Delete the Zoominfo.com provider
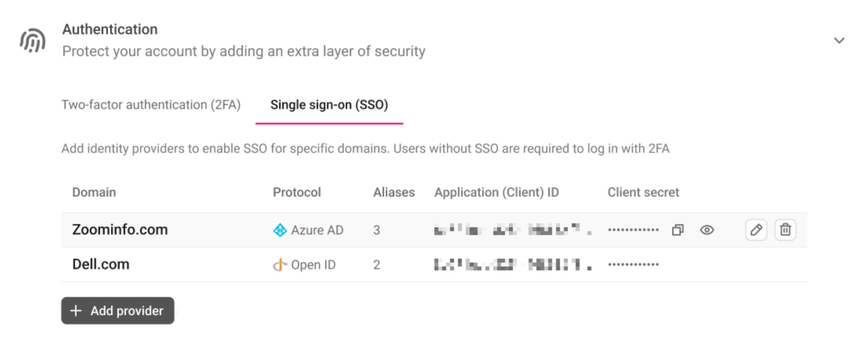Viewport: 868px width, 343px height. [x=785, y=230]
